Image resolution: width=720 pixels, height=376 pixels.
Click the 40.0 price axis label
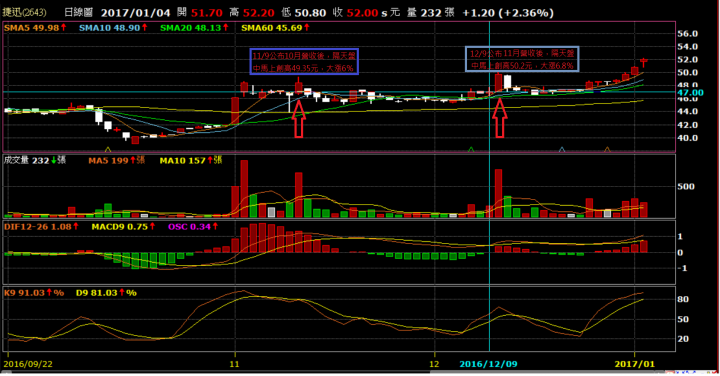(x=687, y=138)
